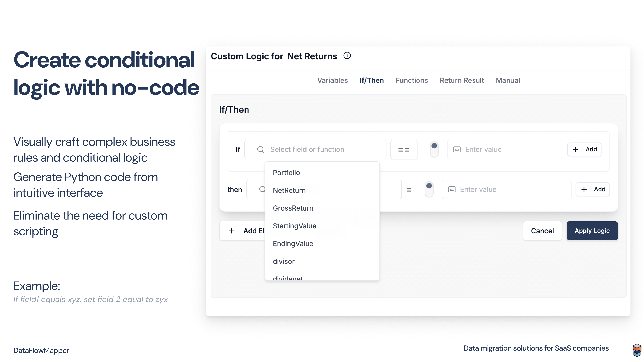Viewport: 644px width, 362px height.
Task: Click the Cancel button
Action: pos(542,231)
